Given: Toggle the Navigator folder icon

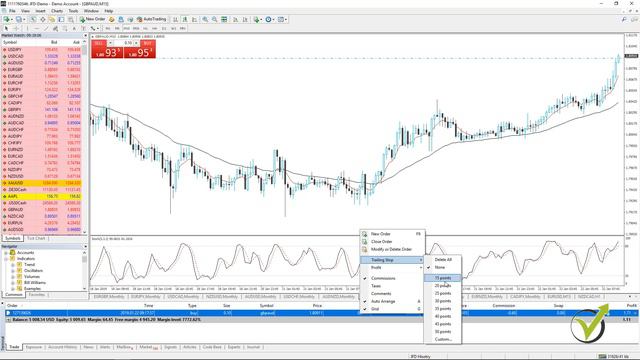Looking at the screenshot, I should point(52,19).
